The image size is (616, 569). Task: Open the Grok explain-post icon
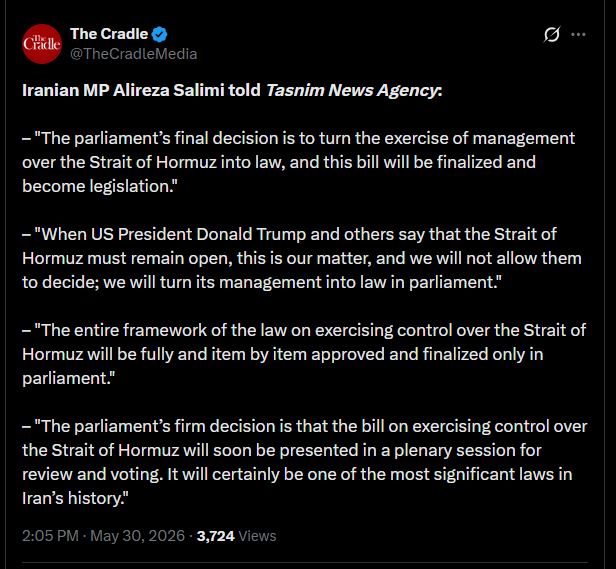[x=552, y=35]
